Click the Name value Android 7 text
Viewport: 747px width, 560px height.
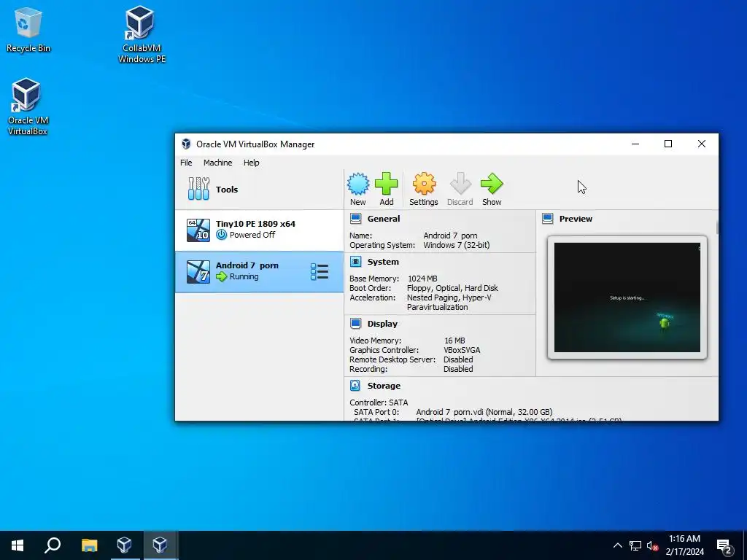tap(450, 236)
